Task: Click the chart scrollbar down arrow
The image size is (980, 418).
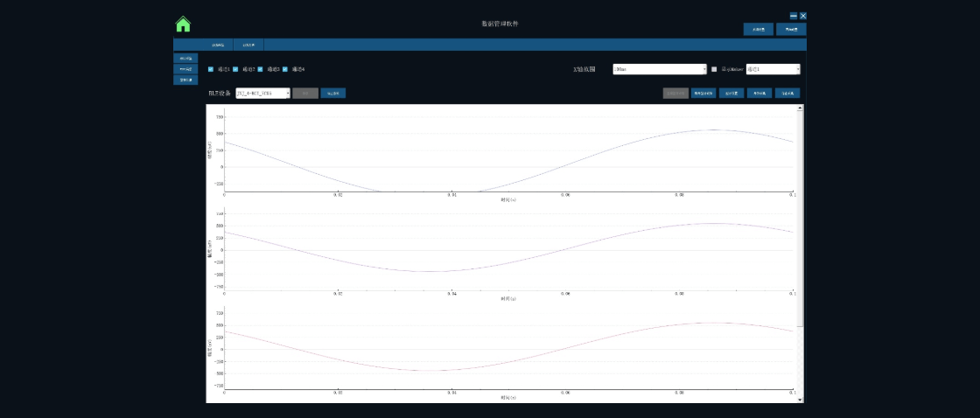Action: (x=800, y=399)
